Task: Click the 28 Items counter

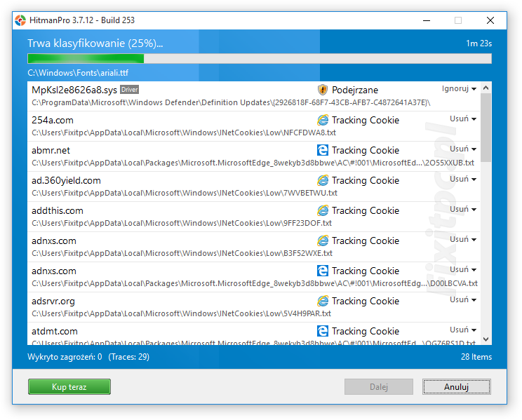Action: pyautogui.click(x=476, y=357)
